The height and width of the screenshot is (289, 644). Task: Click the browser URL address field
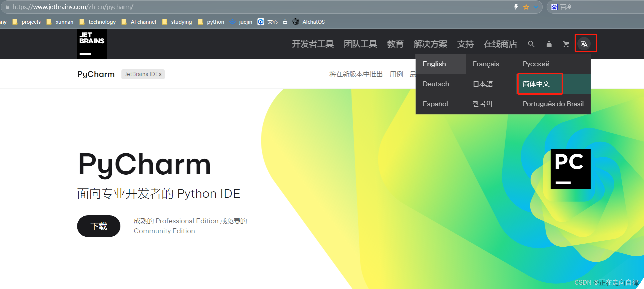(233, 7)
